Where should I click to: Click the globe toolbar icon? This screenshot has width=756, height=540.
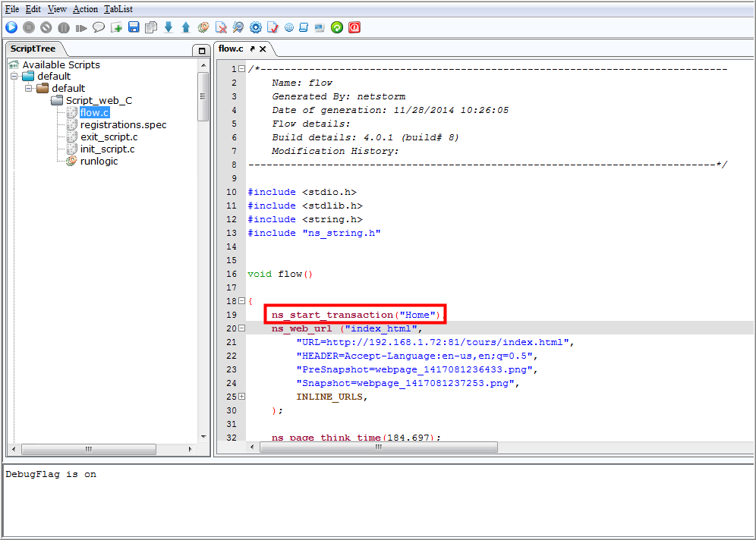[288, 28]
